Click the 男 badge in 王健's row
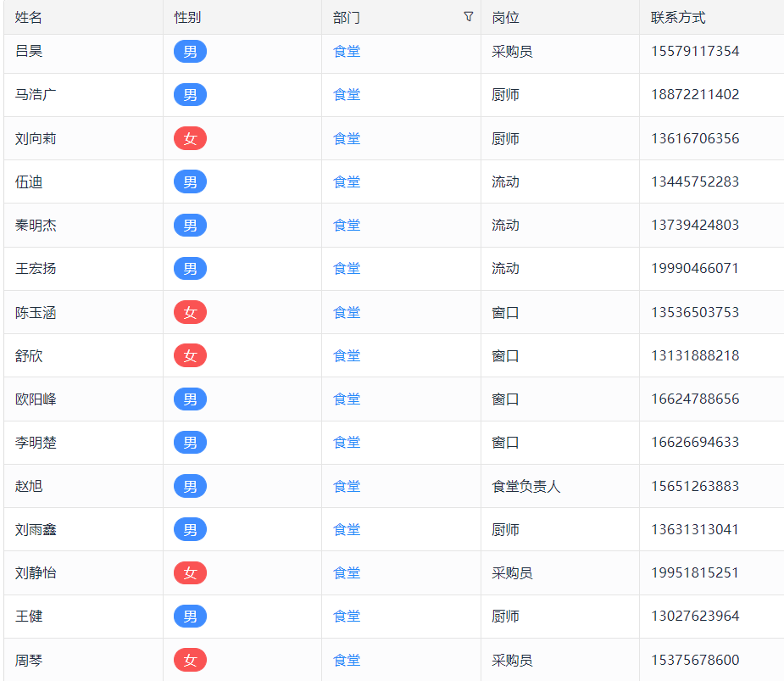 click(190, 616)
